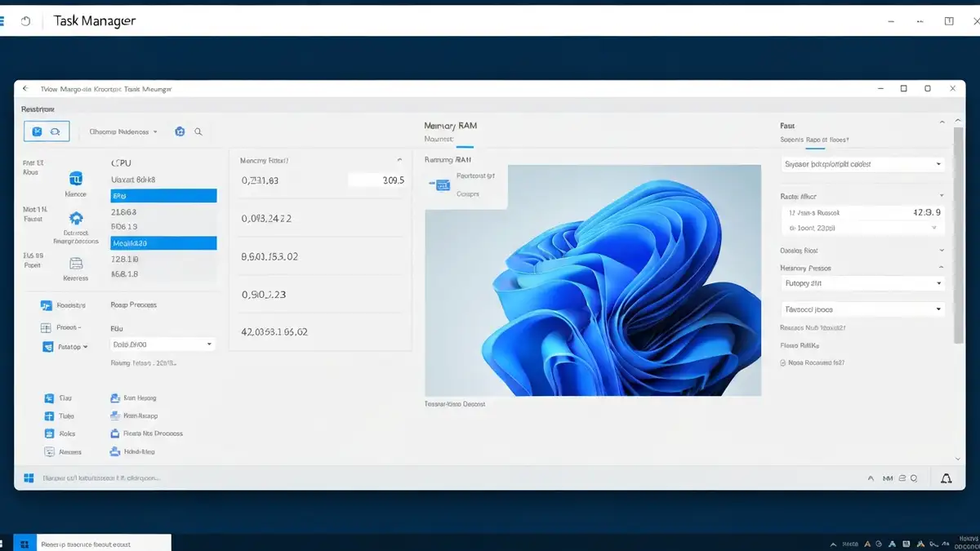Click the icon next to Rolcs
This screenshot has width=980, height=551.
pos(48,433)
